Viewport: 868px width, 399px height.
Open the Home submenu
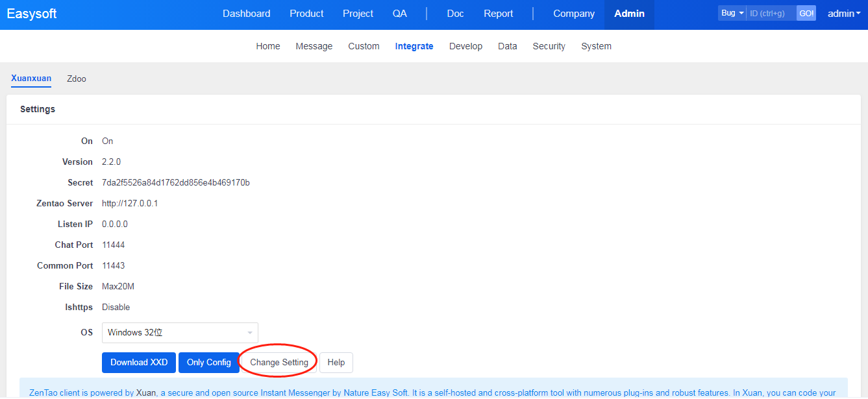268,46
